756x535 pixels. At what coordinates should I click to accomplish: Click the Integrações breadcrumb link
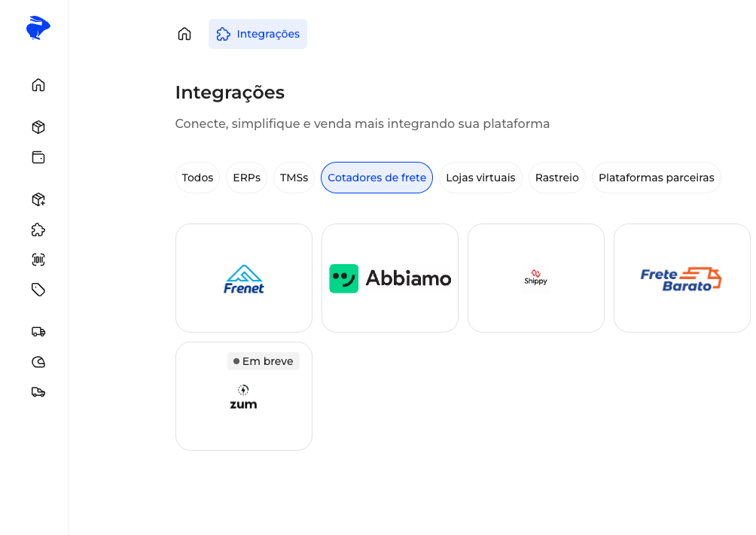pos(258,34)
